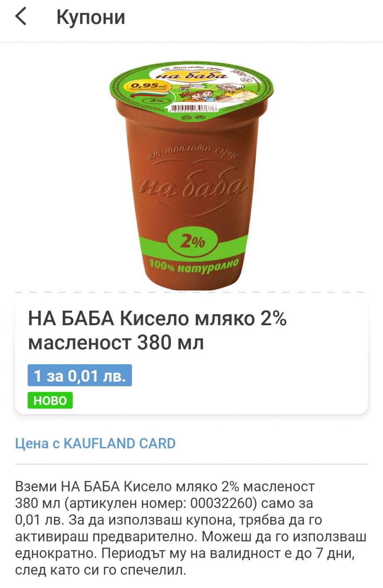The height and width of the screenshot is (588, 383).
Task: Open the НА БАБА yogurt product image
Action: (x=192, y=176)
